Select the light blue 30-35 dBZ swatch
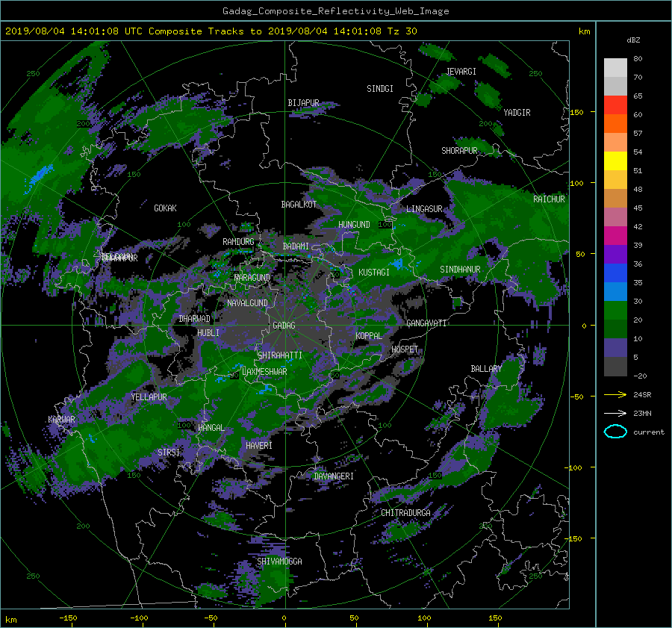672x628 pixels. click(x=615, y=291)
